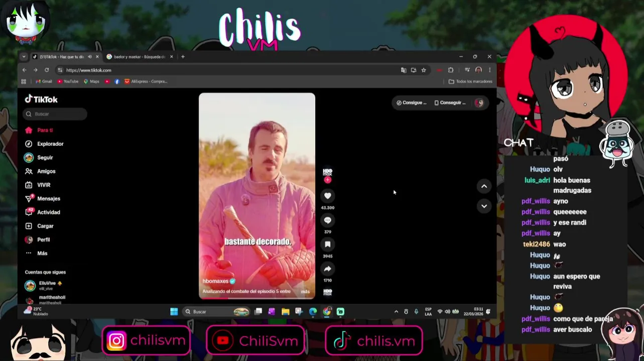Play or pause the hbomaxes video
Viewport: 644px width, 361px height.
[257, 196]
